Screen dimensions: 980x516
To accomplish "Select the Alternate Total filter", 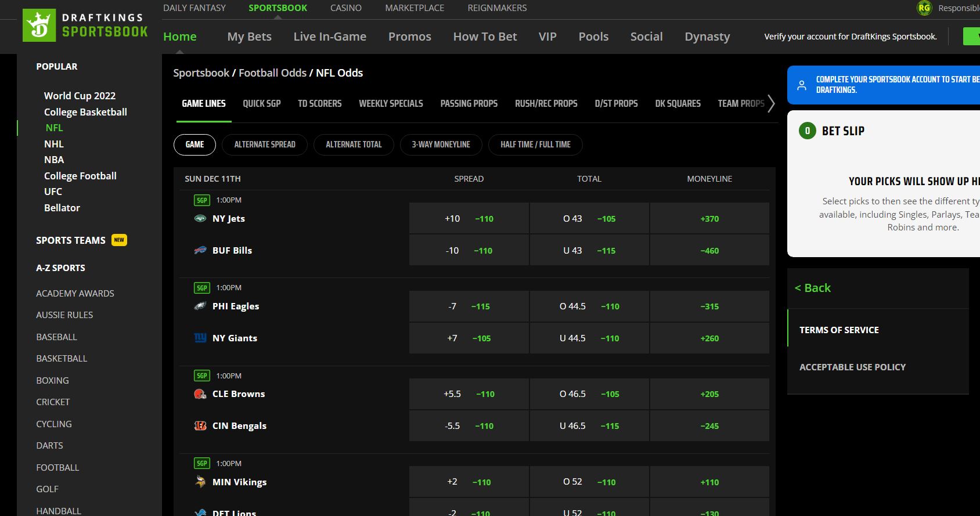I will pyautogui.click(x=354, y=145).
